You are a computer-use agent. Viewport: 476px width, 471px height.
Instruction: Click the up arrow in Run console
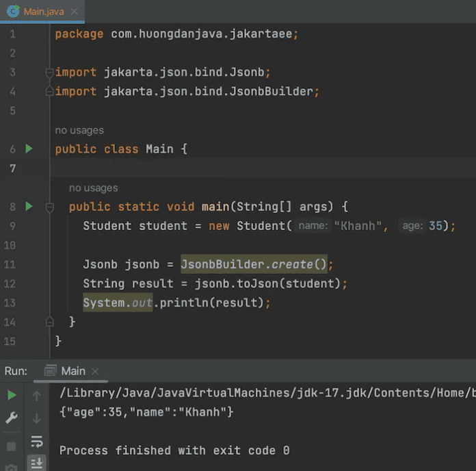coord(37,395)
